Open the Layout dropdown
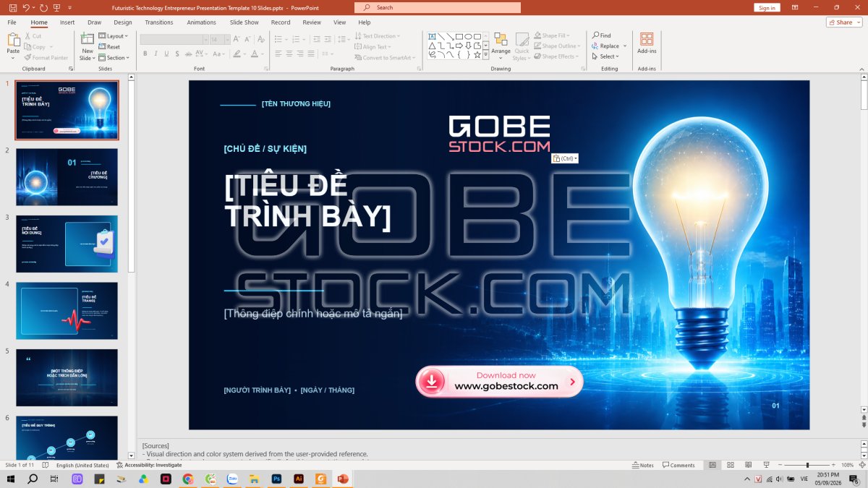Viewport: 868px width, 488px height. (112, 36)
